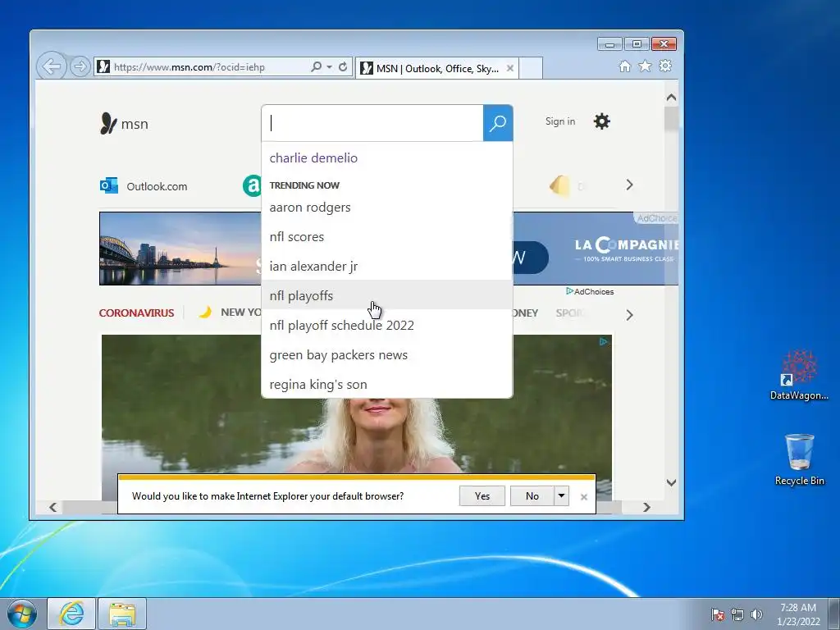
Task: Pick the nfl playoffs suggestion
Action: pyautogui.click(x=387, y=295)
